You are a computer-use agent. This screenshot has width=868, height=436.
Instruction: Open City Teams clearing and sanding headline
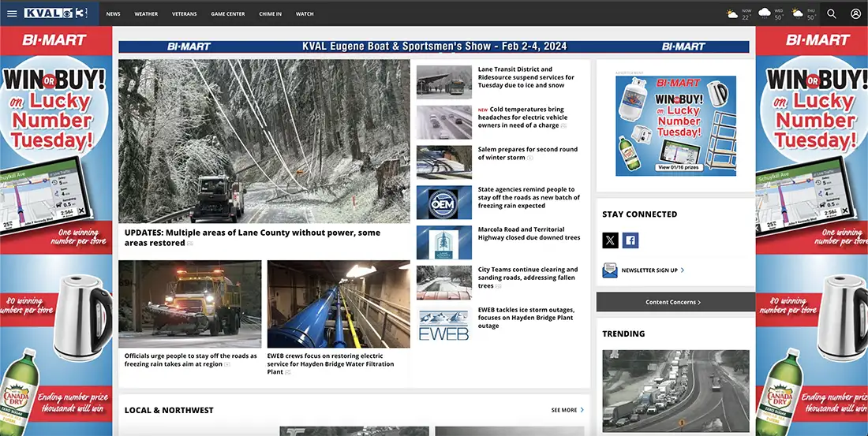[528, 278]
